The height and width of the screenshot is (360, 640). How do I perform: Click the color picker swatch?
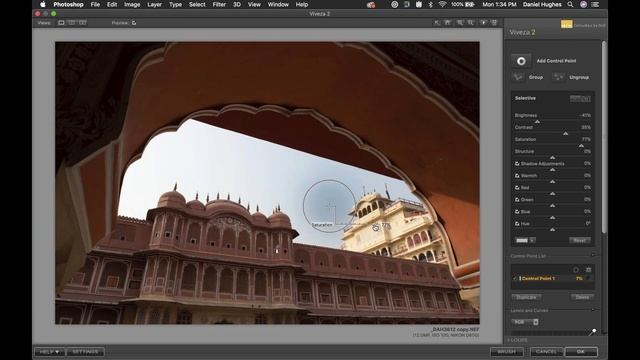(522, 240)
